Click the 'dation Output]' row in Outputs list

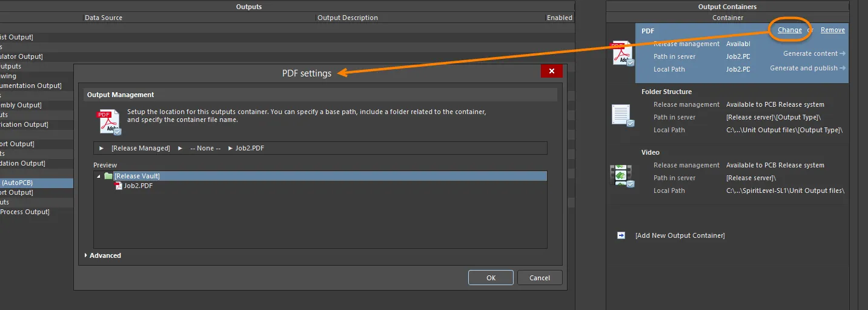(x=22, y=163)
